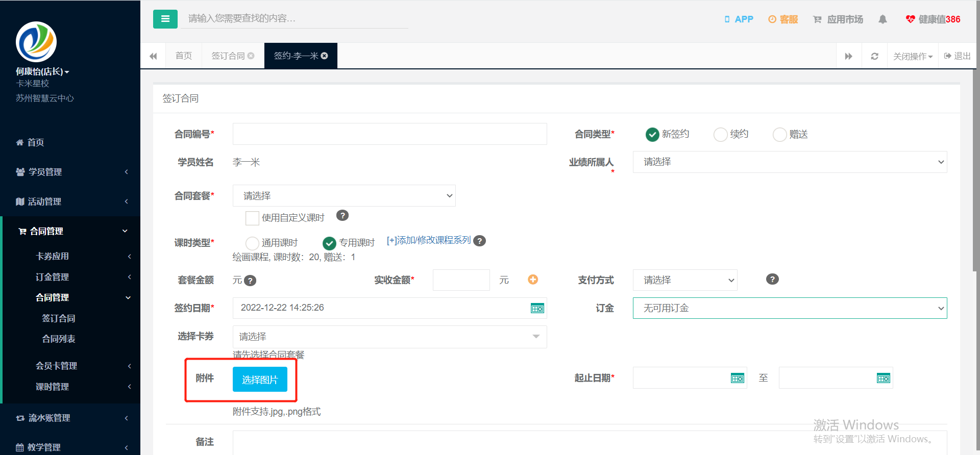Close the 签订合同 tab

[251, 56]
